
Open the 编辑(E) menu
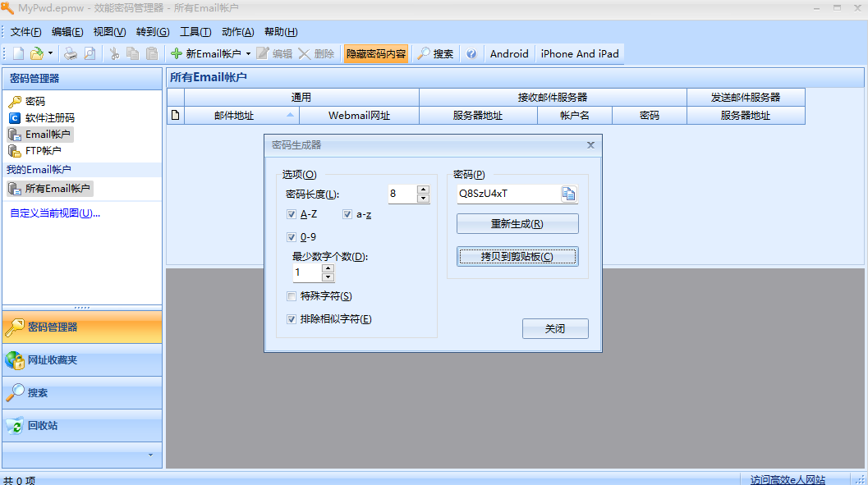point(67,31)
